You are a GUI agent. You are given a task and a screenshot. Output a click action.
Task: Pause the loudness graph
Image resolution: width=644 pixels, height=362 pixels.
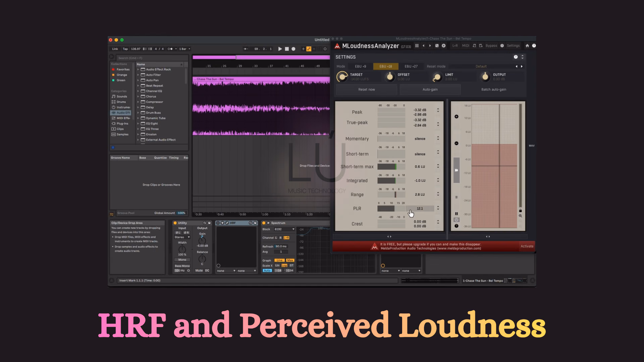tap(457, 214)
